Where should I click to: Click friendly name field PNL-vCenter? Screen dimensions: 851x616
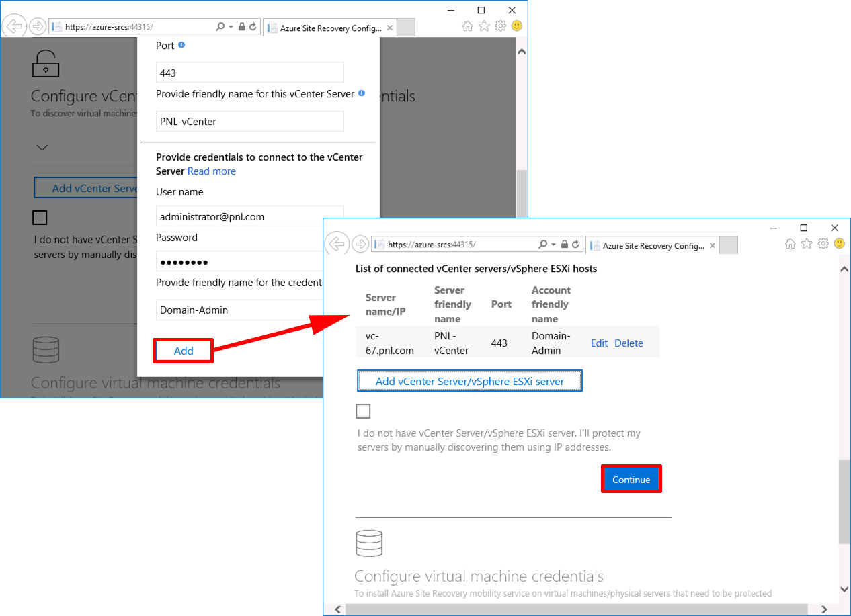coord(250,121)
